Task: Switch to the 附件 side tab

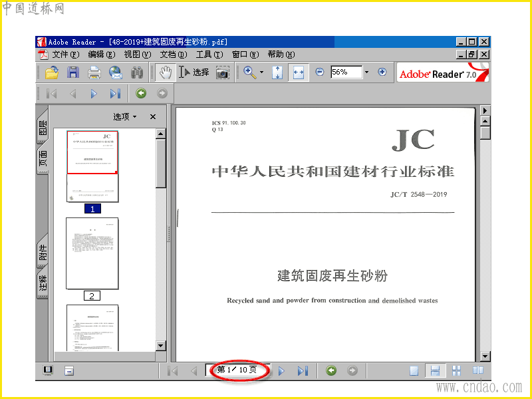Action: (x=43, y=251)
